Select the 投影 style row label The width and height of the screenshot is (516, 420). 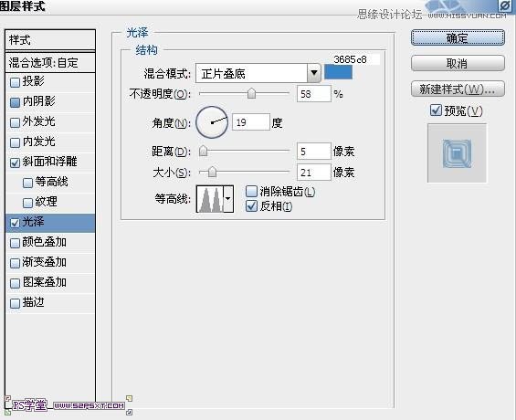pos(33,81)
